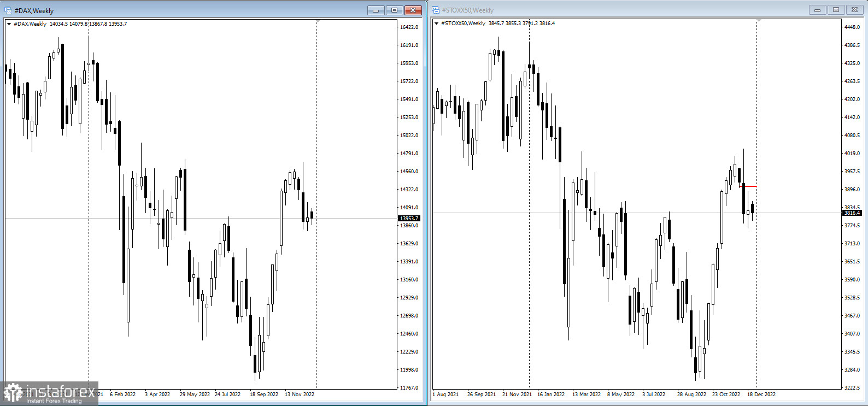Close the #DAX,Weekly chart window
The image size is (868, 406).
click(414, 10)
